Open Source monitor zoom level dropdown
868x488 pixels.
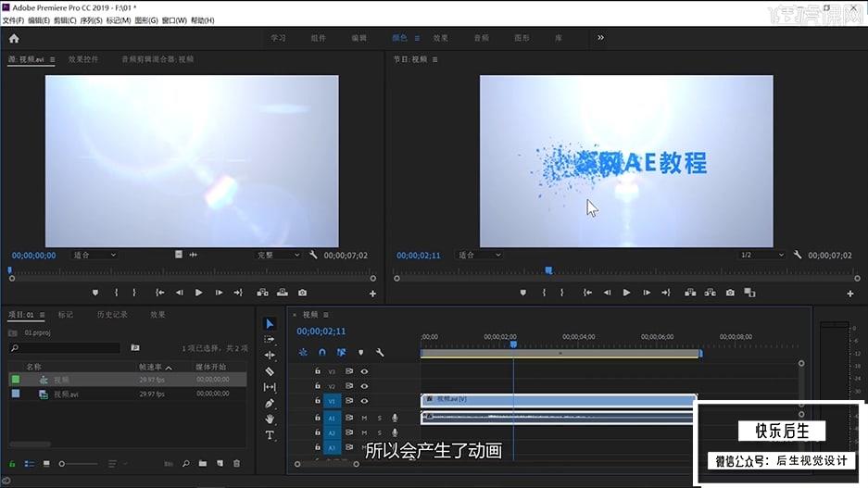point(94,255)
